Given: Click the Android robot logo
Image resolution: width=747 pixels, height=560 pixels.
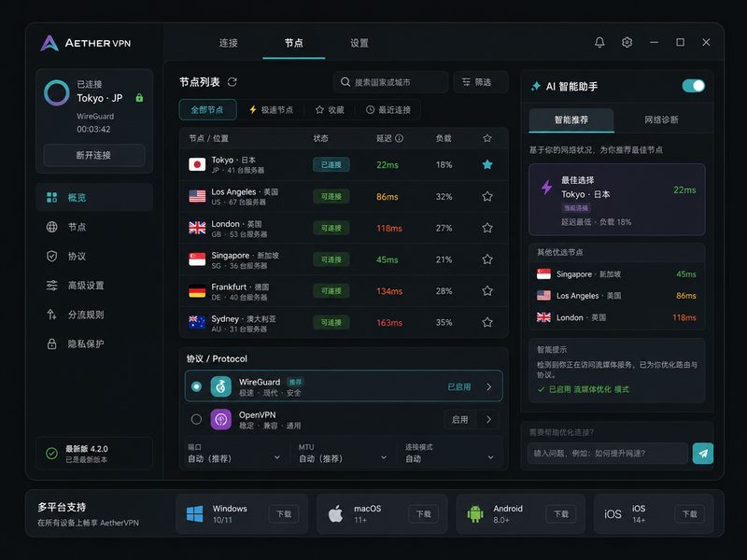Looking at the screenshot, I should tap(475, 514).
